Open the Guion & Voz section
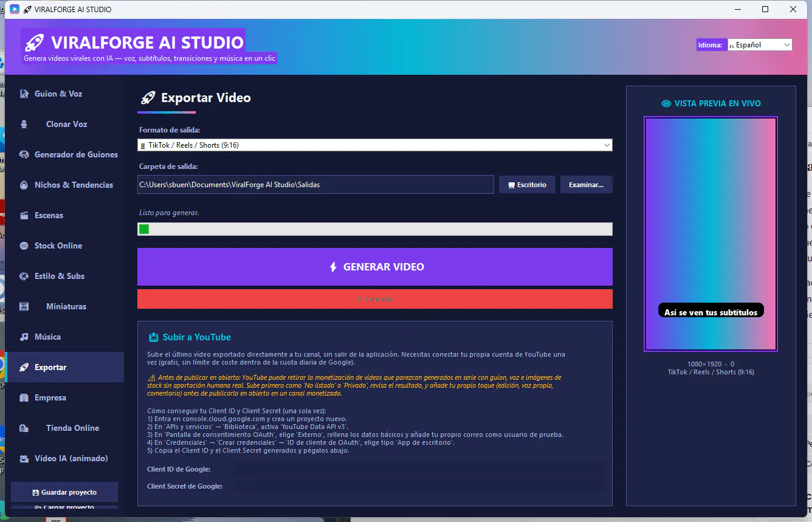 point(64,94)
